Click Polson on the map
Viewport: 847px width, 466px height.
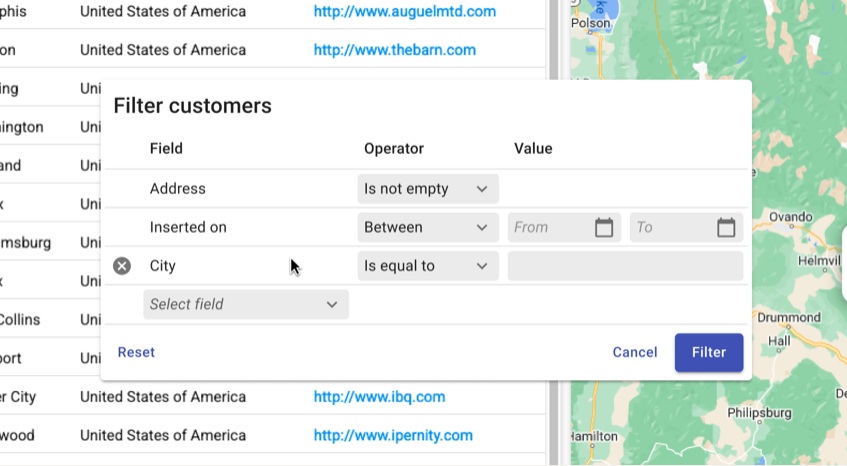[590, 23]
